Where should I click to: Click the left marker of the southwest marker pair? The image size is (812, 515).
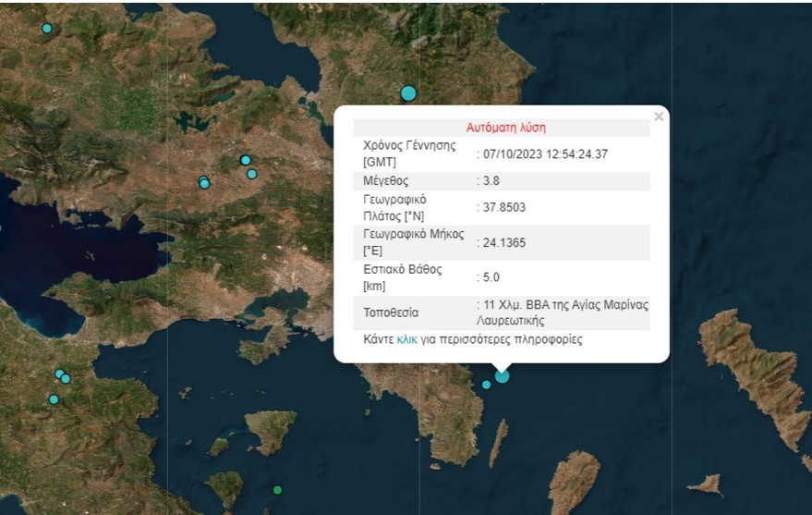tap(59, 374)
